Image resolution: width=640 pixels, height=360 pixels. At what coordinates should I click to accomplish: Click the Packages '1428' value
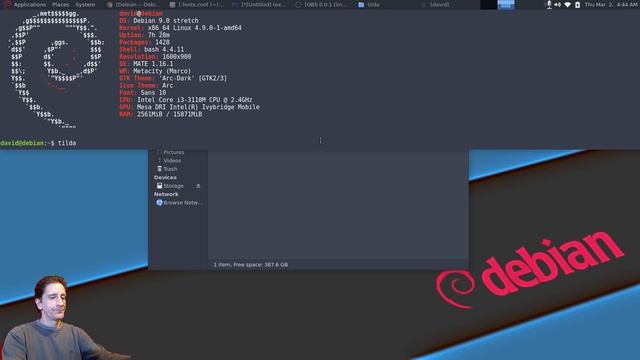162,42
